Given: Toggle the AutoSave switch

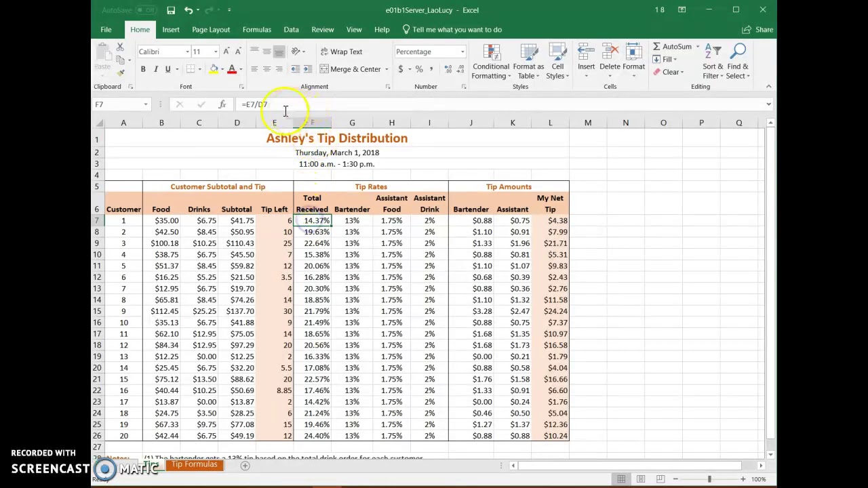Looking at the screenshot, I should (x=146, y=10).
